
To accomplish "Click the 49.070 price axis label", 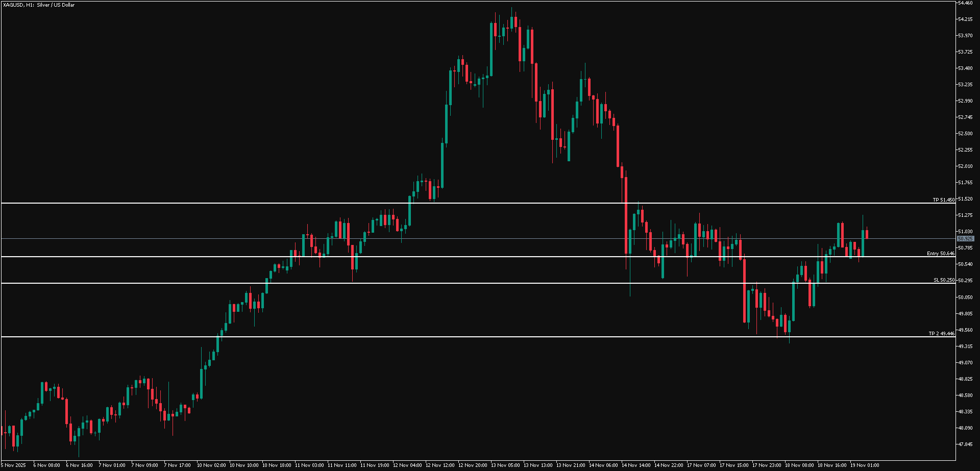I will coord(965,363).
